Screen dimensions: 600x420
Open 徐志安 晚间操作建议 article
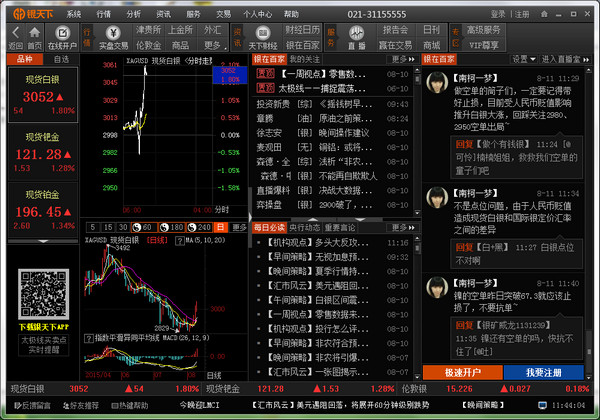click(x=332, y=133)
